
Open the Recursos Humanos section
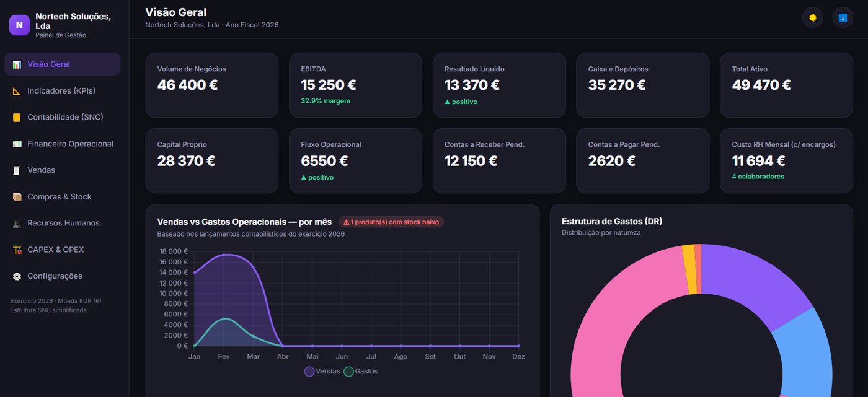[x=63, y=223]
